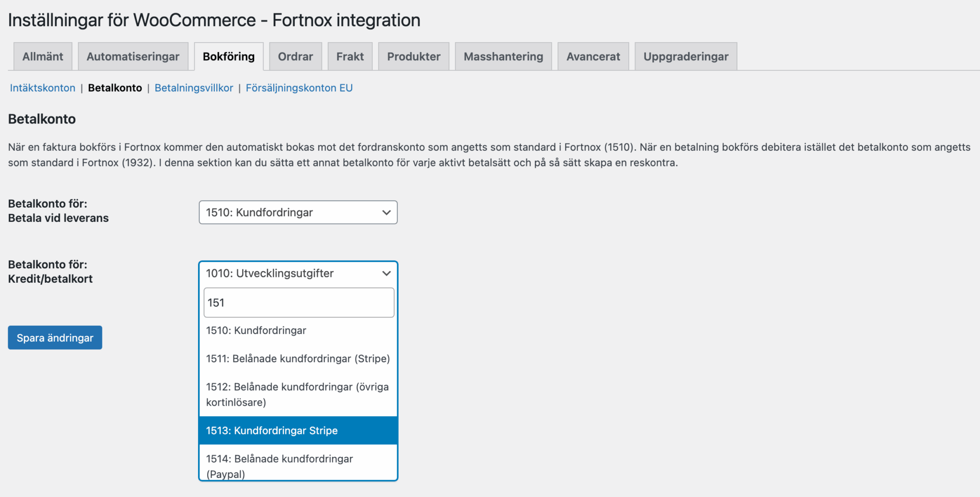Open the Intäktskonton section link
This screenshot has height=497, width=980.
pos(42,88)
